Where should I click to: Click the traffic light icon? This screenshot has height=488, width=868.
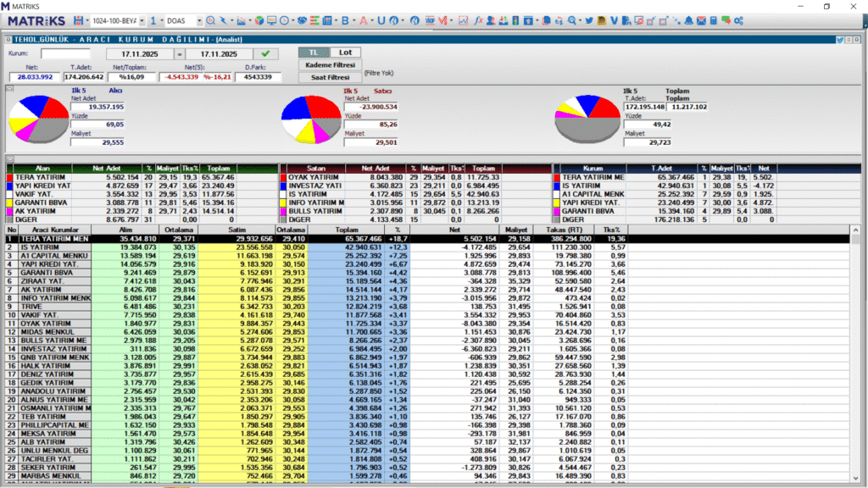coord(515,20)
